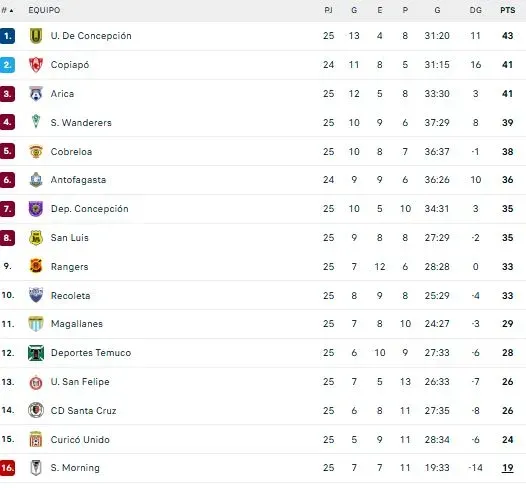Sort by PJ matches played header

tap(328, 10)
